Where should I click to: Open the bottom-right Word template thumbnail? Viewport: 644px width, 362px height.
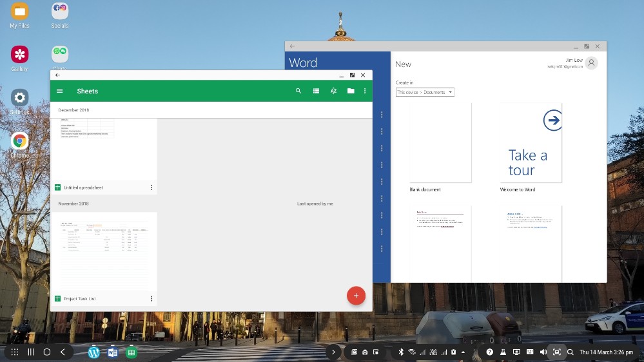click(x=531, y=243)
